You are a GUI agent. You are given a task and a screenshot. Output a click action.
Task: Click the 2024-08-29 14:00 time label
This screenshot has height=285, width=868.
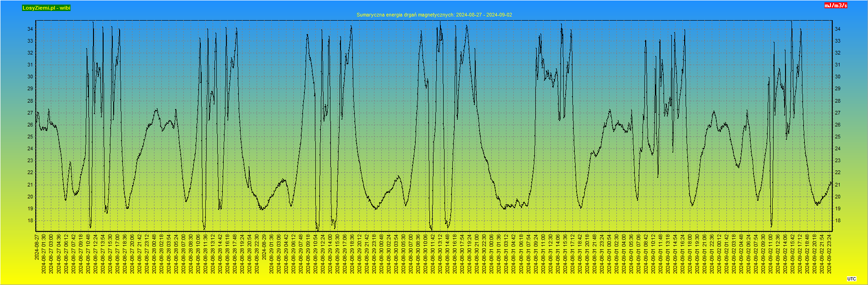pyautogui.click(x=330, y=253)
